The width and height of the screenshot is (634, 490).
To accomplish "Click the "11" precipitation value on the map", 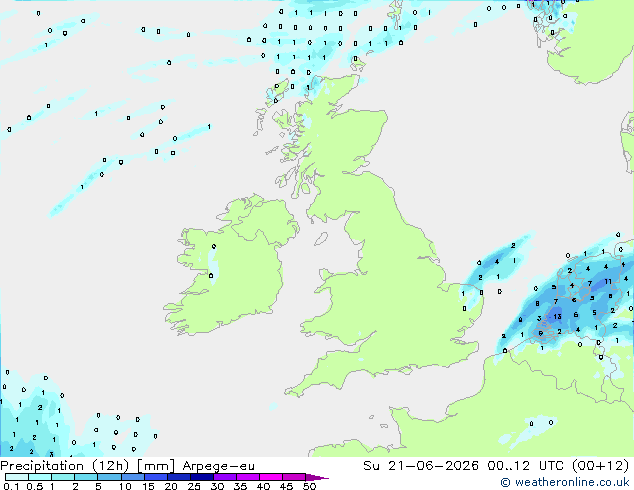I will coord(608,281).
